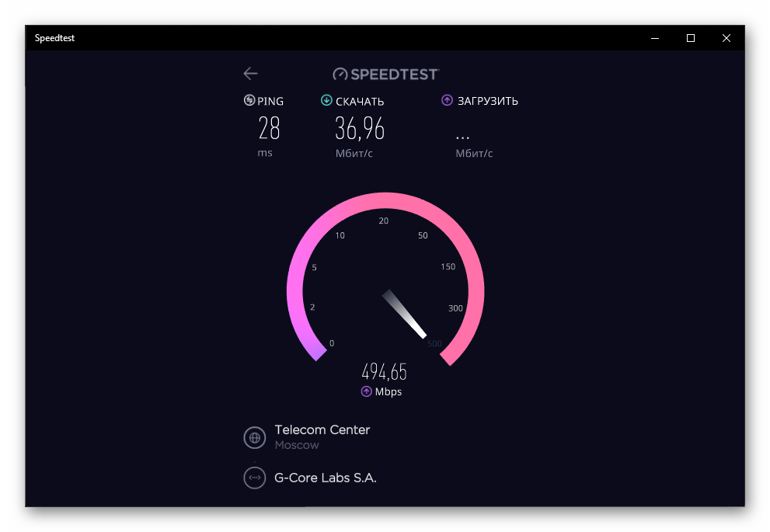The width and height of the screenshot is (770, 532).
Task: Click the Speedtest gauge logo icon
Action: tap(340, 74)
